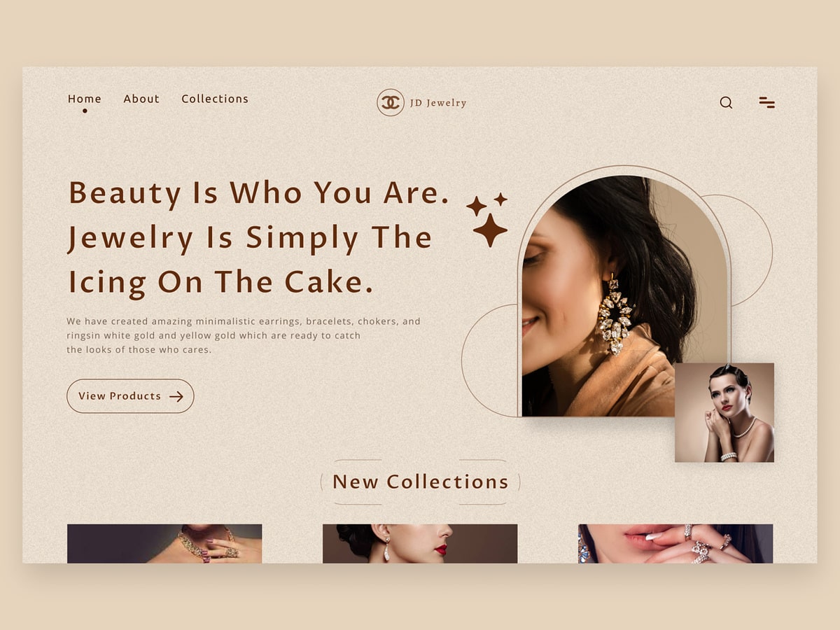Viewport: 840px width, 630px height.
Task: Open the About page link
Action: click(141, 99)
